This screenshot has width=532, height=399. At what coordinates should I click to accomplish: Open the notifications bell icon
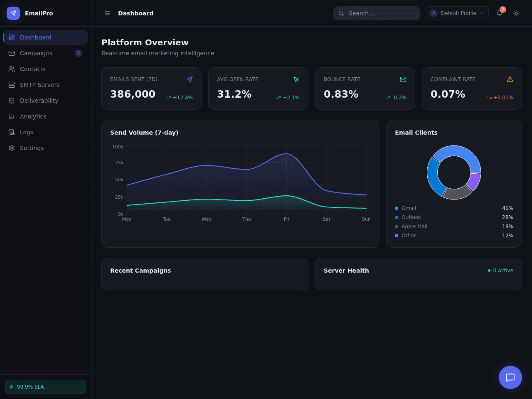pyautogui.click(x=500, y=13)
